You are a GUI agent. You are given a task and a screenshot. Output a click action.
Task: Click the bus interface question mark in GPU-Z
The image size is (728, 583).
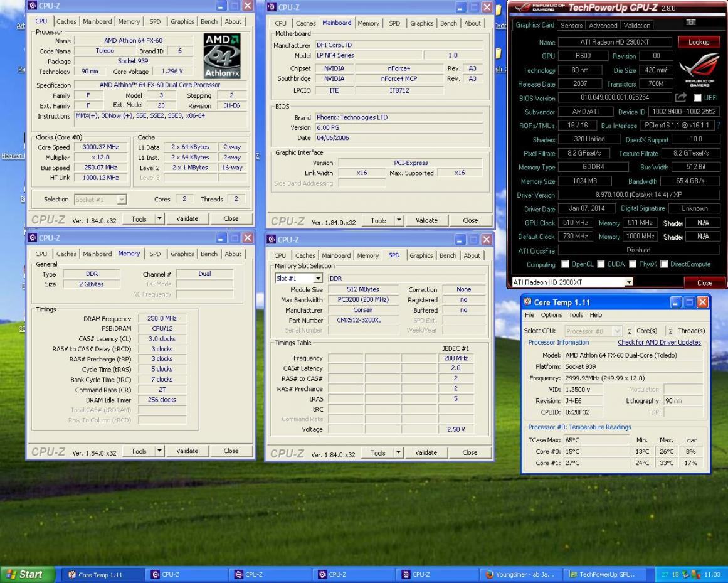(719, 126)
